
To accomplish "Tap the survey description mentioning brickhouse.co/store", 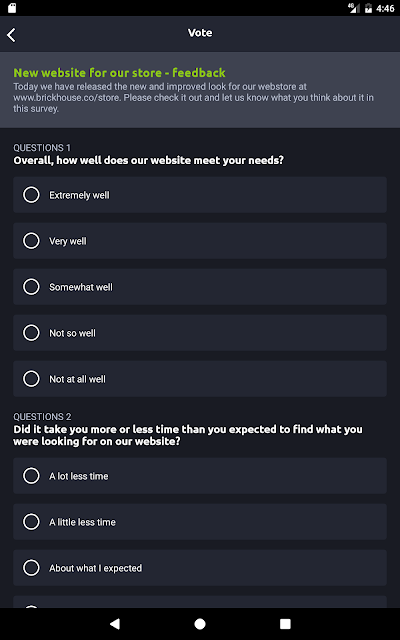I will (x=193, y=98).
